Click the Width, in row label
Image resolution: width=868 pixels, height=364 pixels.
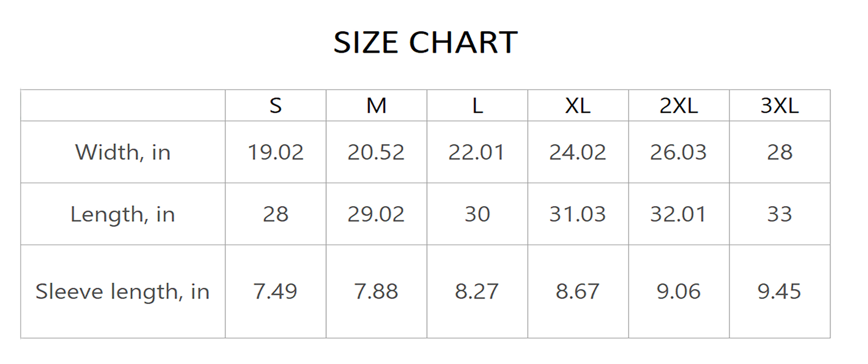(x=123, y=152)
